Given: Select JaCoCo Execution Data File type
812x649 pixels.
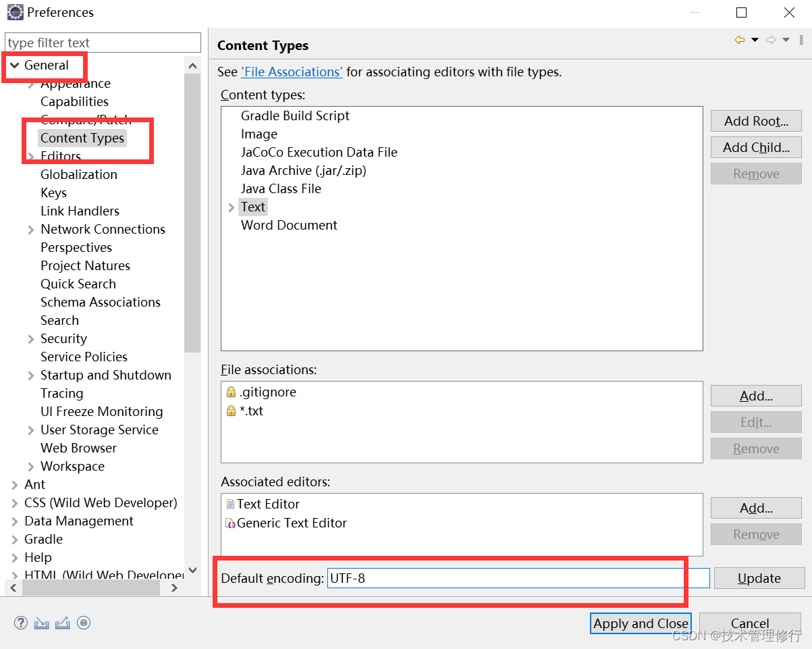Looking at the screenshot, I should [319, 152].
